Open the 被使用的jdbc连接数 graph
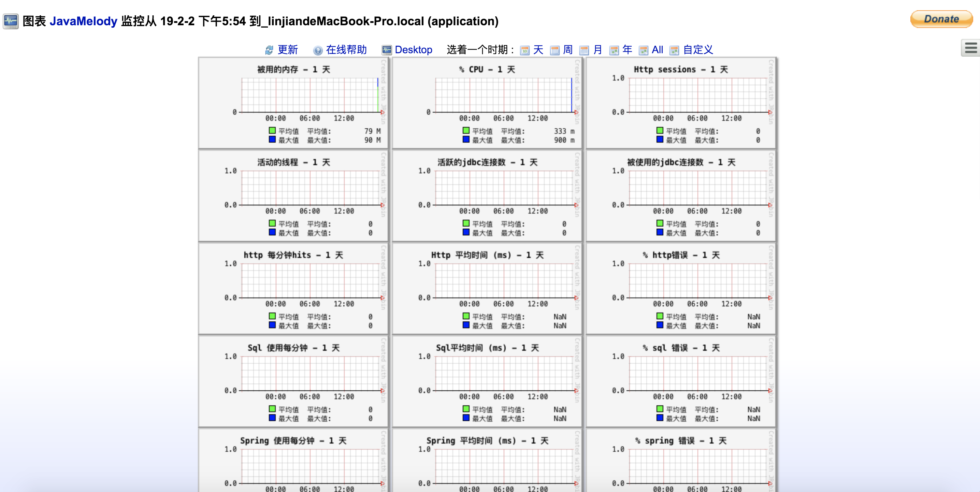The height and width of the screenshot is (492, 980). click(x=681, y=196)
